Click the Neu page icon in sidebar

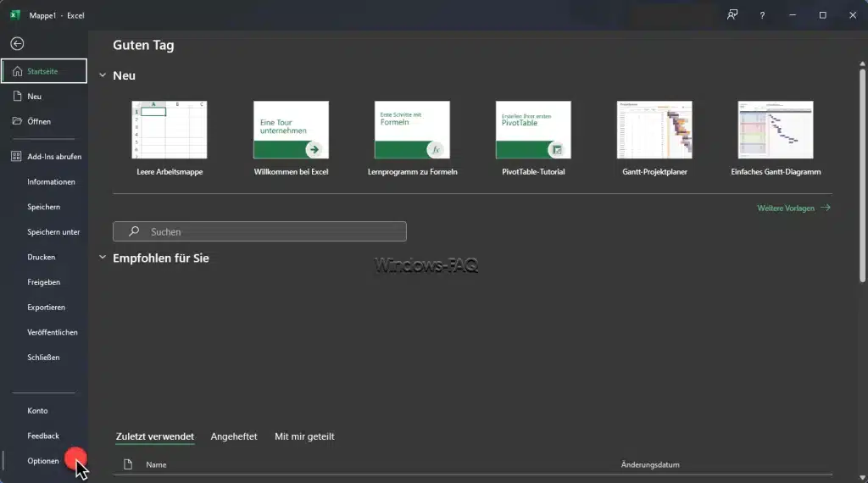[x=17, y=97]
